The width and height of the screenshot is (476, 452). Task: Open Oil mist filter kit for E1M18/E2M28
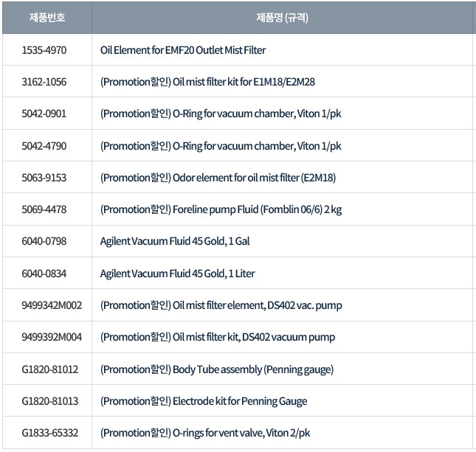coord(208,82)
